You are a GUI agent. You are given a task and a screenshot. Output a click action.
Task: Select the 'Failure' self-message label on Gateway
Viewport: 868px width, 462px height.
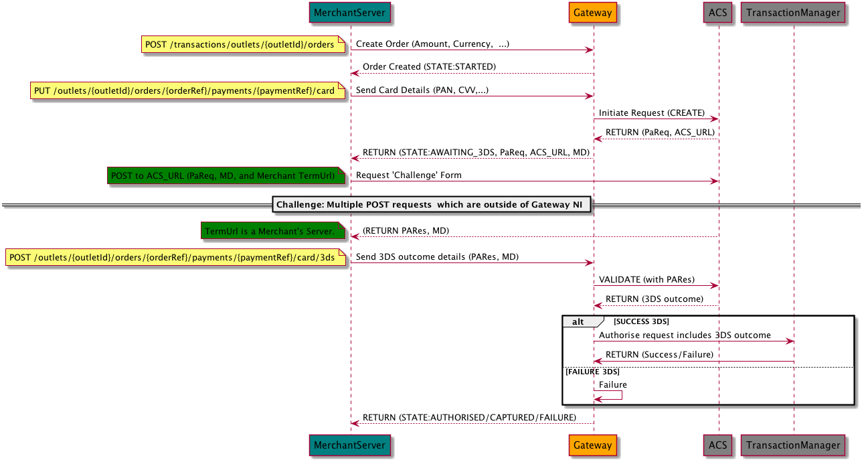[x=613, y=385]
